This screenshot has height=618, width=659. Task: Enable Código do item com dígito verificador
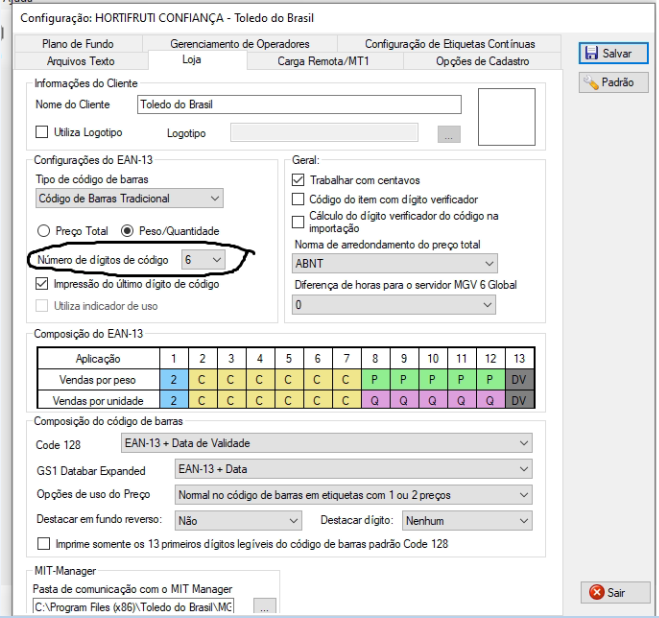point(298,199)
